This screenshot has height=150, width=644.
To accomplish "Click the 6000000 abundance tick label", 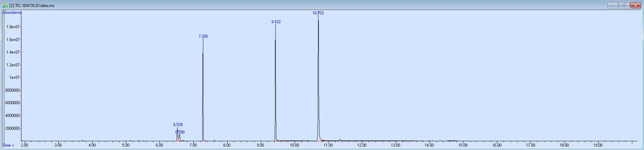I will coord(12,103).
